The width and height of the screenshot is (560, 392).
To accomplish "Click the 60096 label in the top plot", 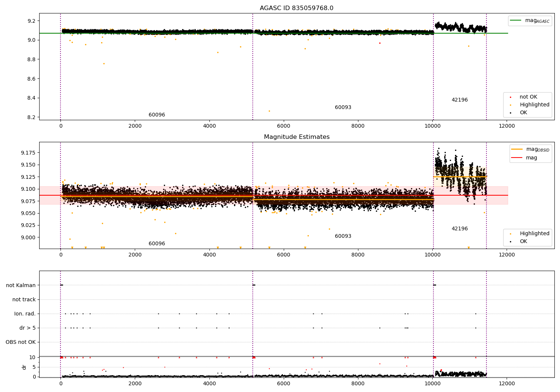I will coord(157,115).
